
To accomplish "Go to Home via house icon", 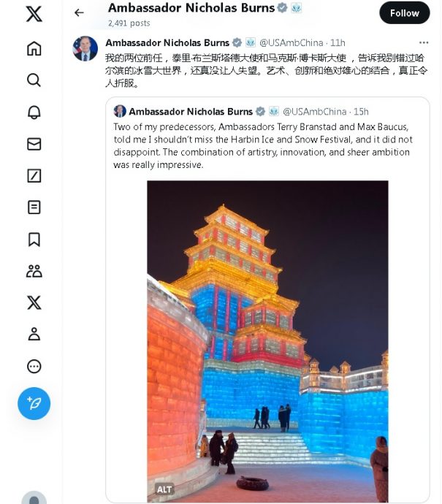I will pyautogui.click(x=34, y=48).
